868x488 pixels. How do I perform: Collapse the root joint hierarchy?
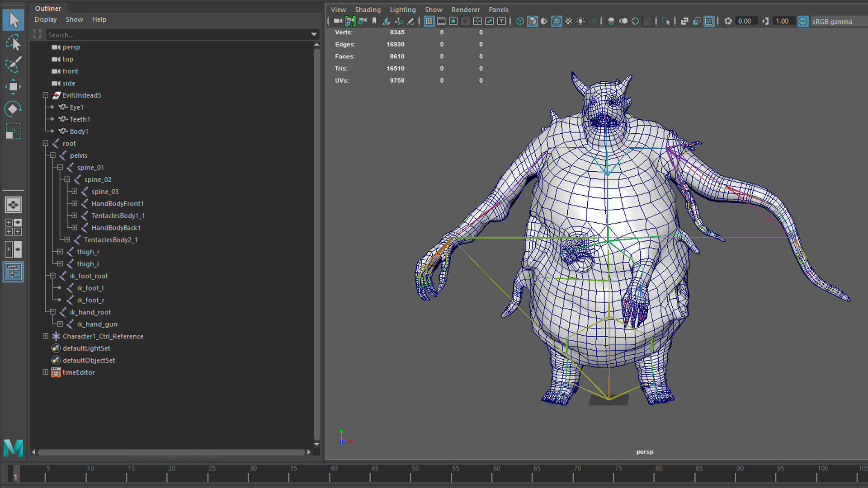point(45,143)
